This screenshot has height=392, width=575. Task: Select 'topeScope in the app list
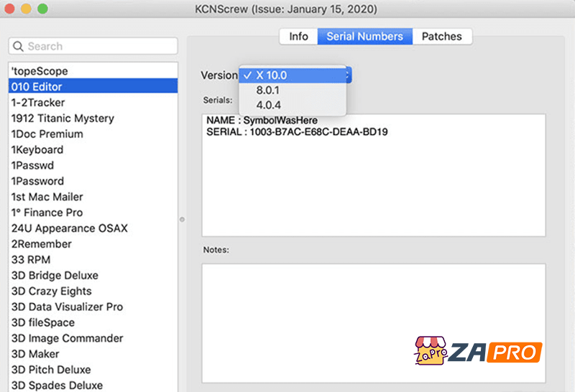40,71
